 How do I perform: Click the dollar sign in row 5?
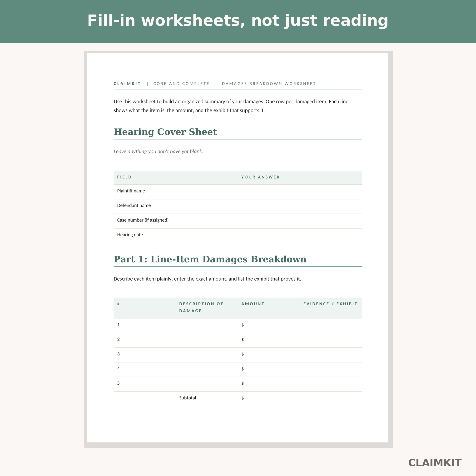tap(243, 383)
